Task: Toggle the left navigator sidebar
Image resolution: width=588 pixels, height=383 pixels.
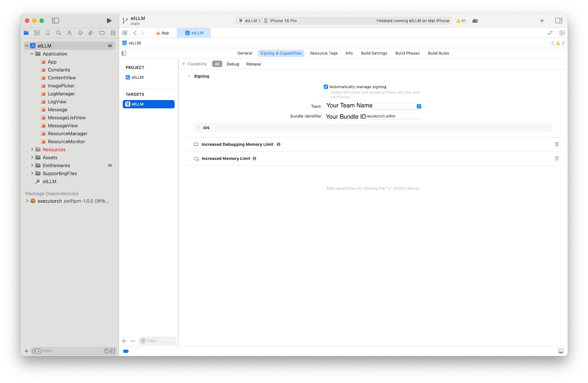Action: tap(55, 21)
